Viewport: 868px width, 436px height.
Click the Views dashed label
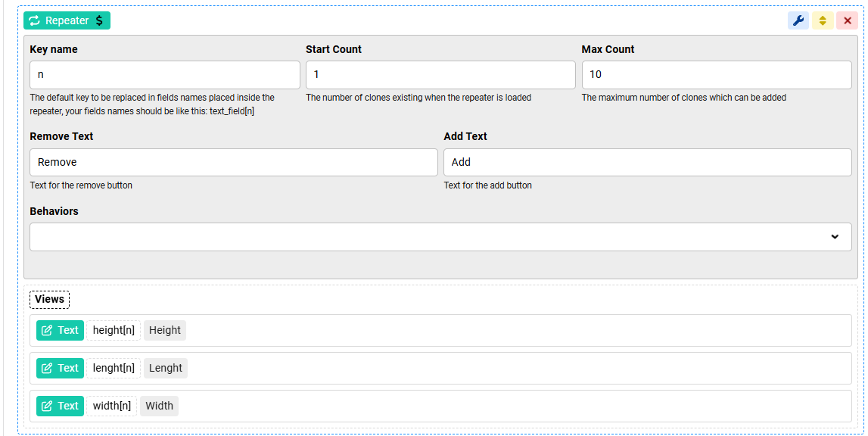[49, 299]
